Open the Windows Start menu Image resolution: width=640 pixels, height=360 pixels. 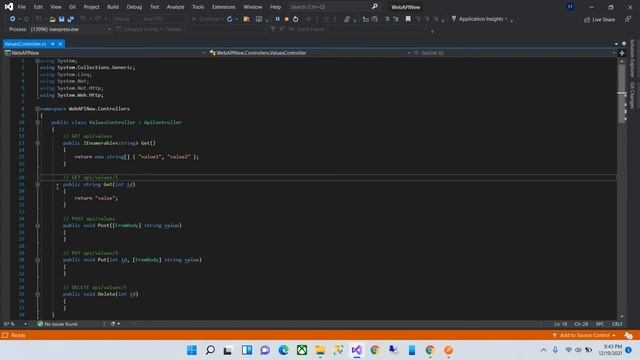point(192,350)
